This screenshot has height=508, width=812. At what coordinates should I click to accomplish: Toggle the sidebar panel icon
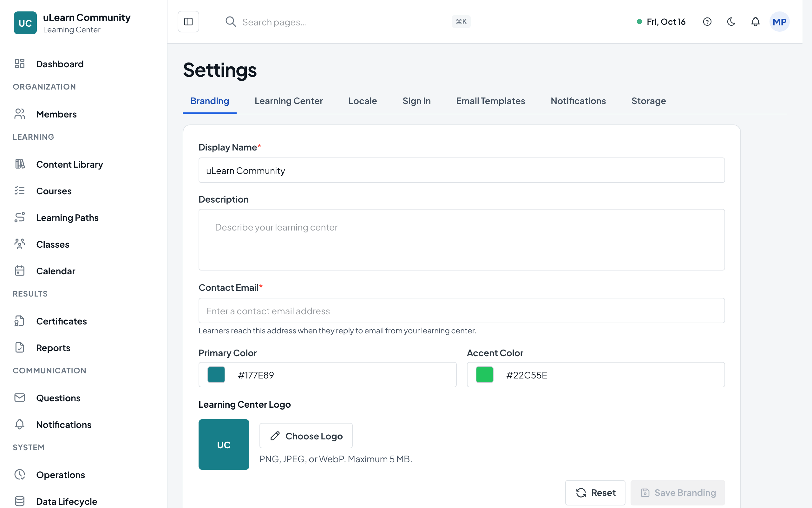[188, 22]
